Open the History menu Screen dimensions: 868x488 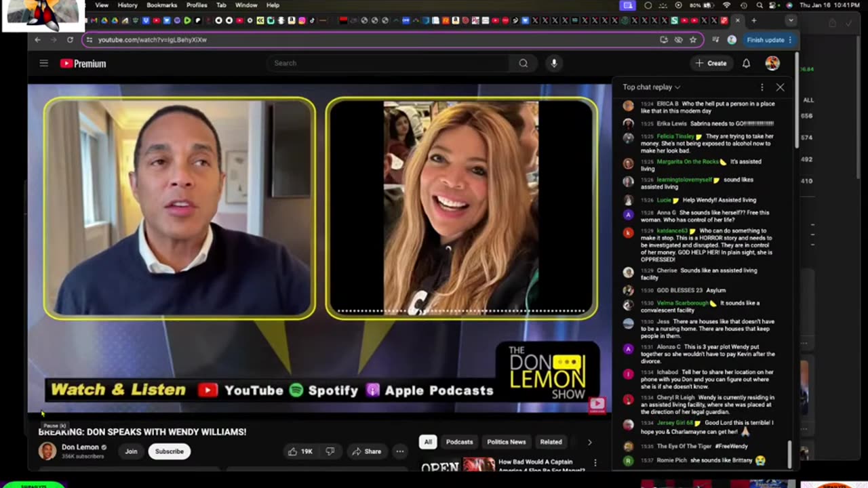127,5
